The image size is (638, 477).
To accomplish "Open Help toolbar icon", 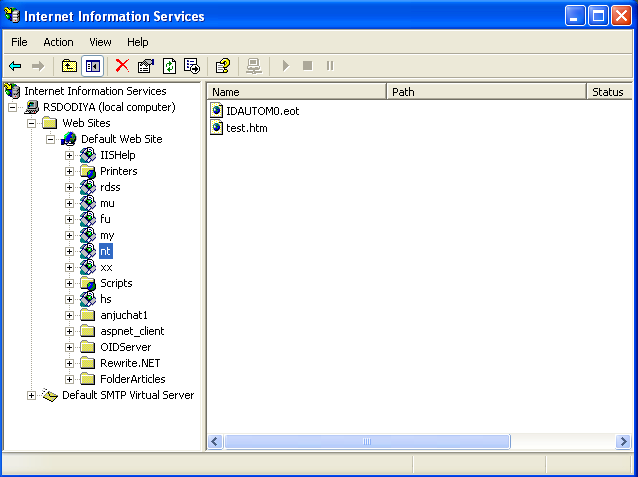I will point(223,66).
